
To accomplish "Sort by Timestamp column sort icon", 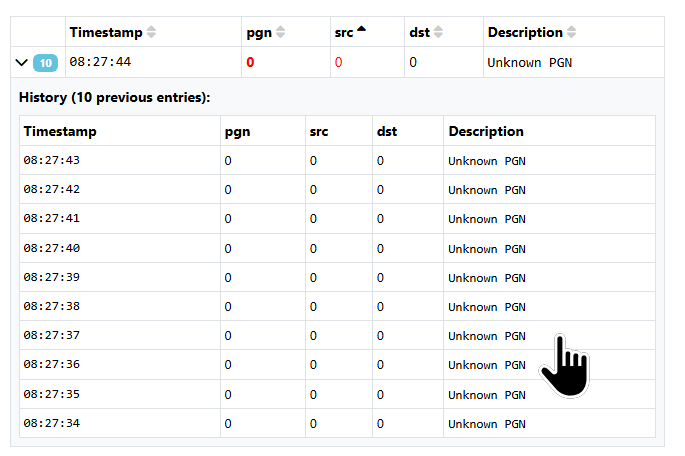I will 151,32.
